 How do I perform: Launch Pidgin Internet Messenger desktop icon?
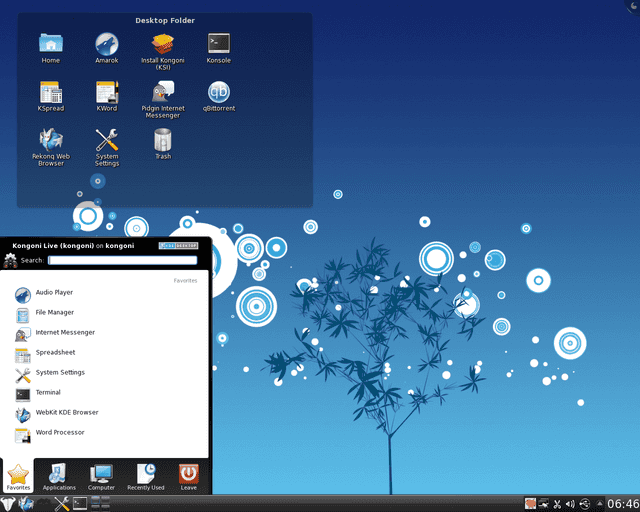162,99
